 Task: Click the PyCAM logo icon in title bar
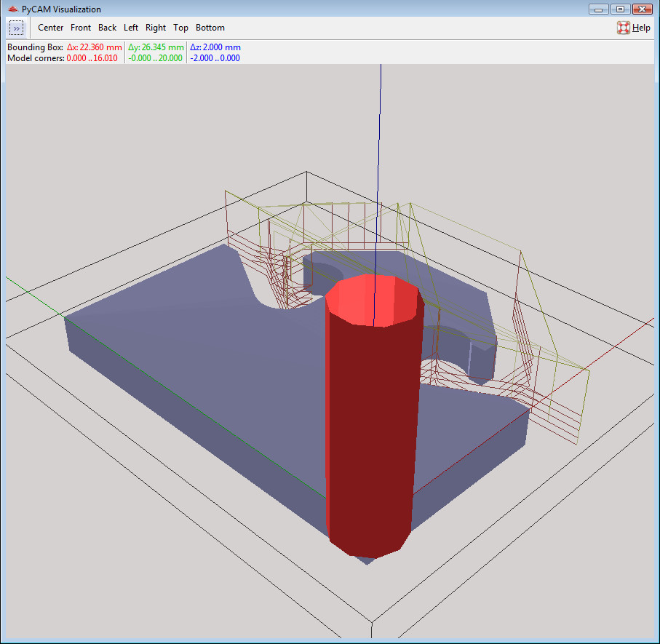click(x=12, y=9)
